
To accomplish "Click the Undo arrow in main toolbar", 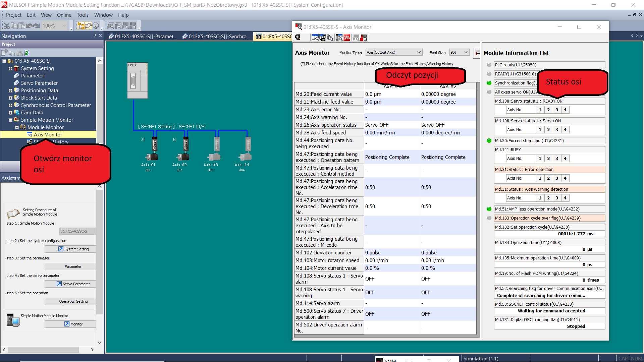I will pos(29,25).
